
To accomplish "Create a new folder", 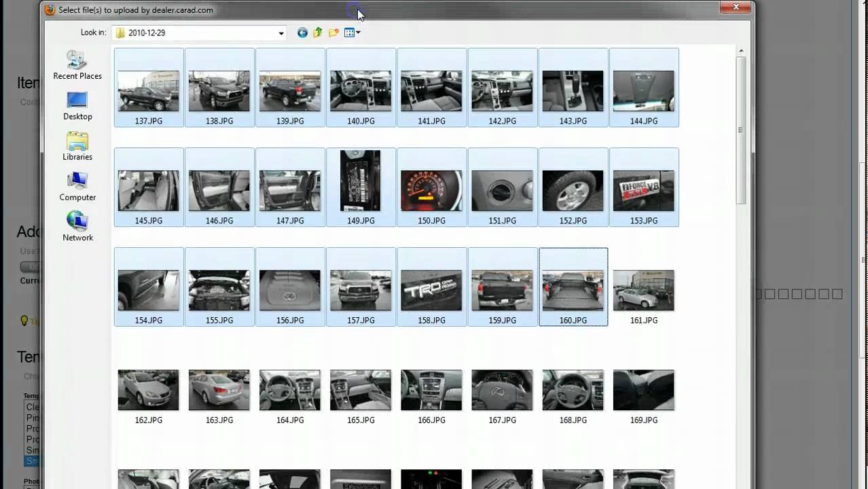I will point(333,33).
